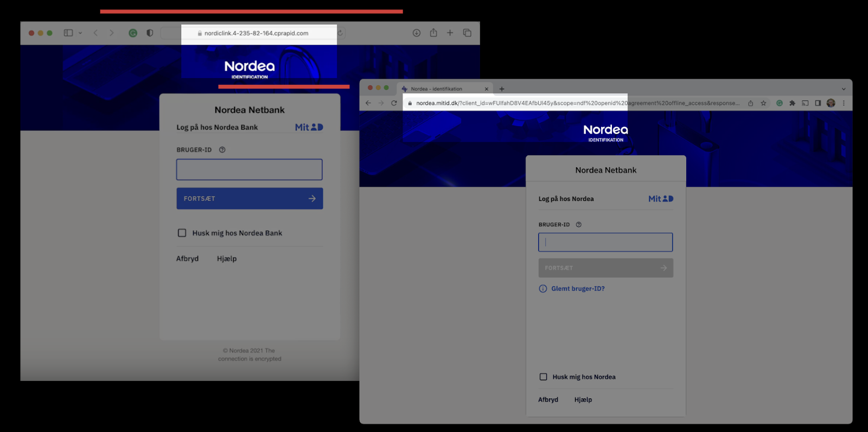Go forward in the Safari window

112,33
